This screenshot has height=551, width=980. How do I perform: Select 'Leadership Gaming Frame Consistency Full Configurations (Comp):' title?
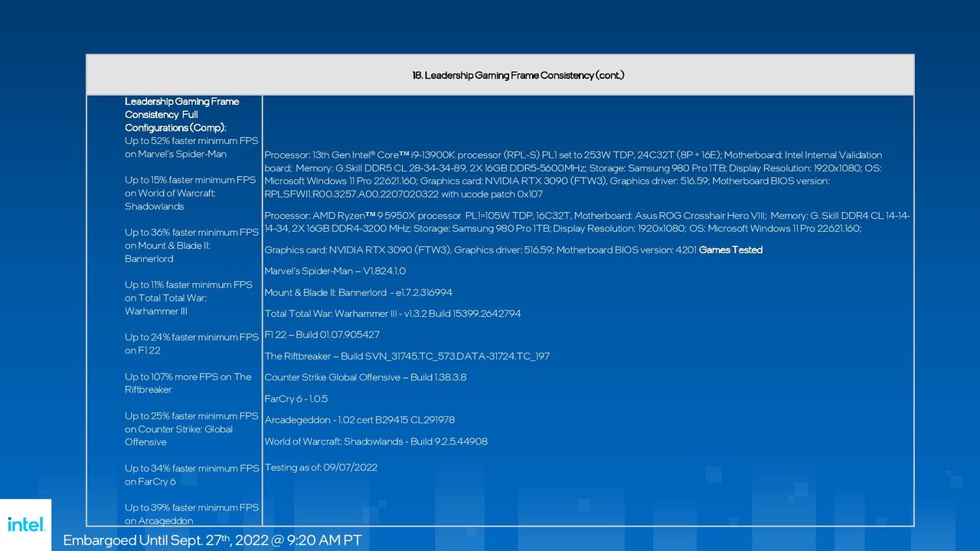(182, 115)
